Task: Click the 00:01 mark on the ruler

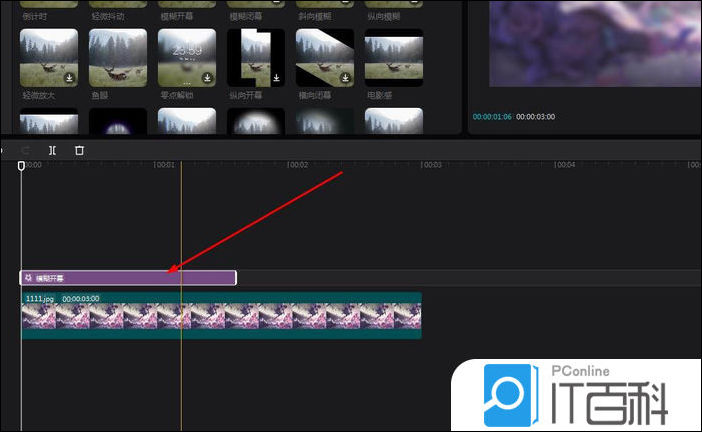Action: click(163, 165)
